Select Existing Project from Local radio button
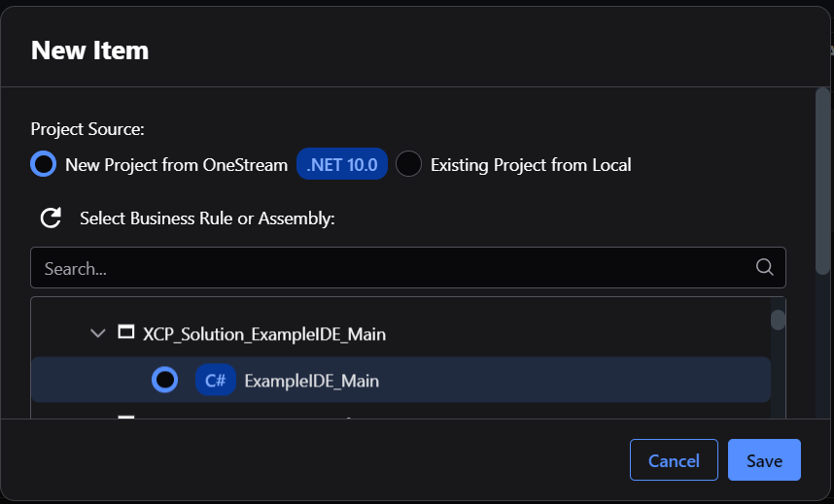834x504 pixels. [408, 164]
